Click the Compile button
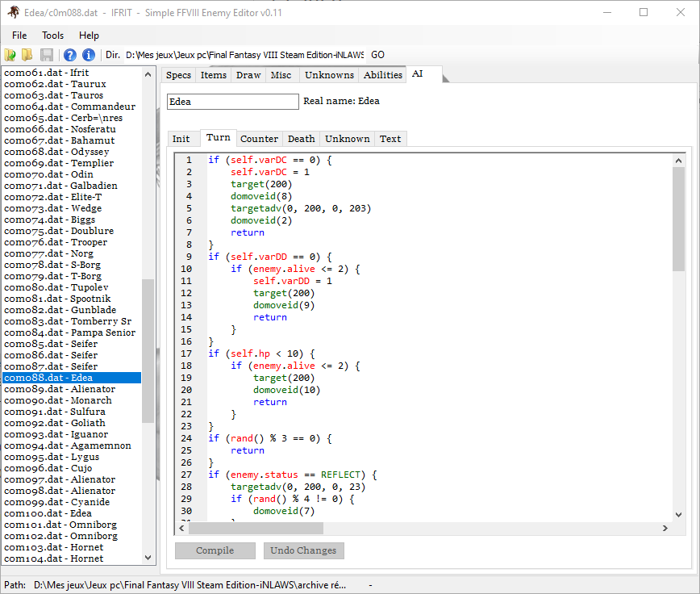Viewport: 700px width, 594px height. click(215, 550)
